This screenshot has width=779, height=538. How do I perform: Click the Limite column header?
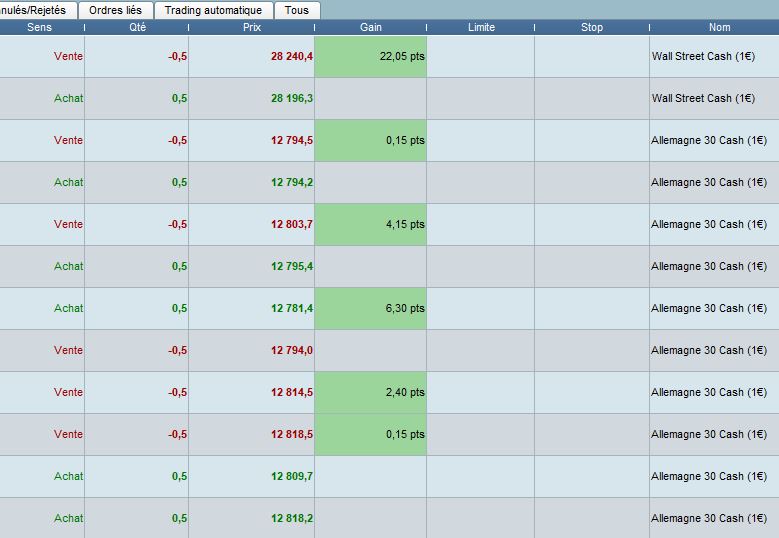coord(481,27)
